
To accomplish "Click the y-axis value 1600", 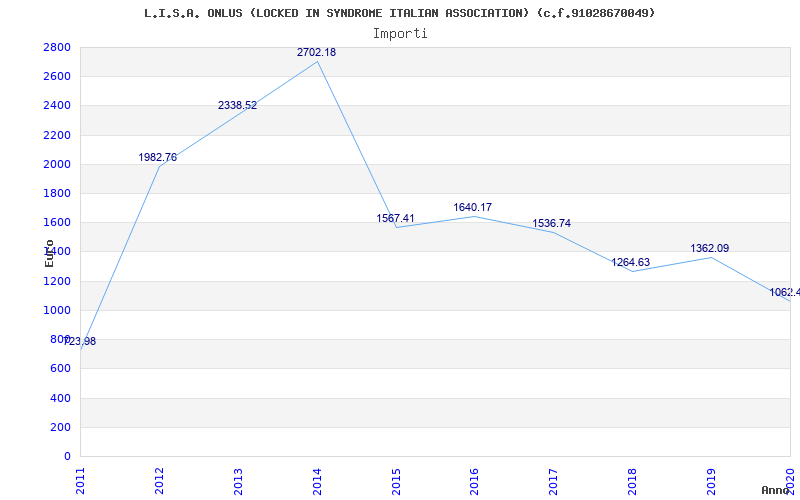I will pyautogui.click(x=57, y=222).
